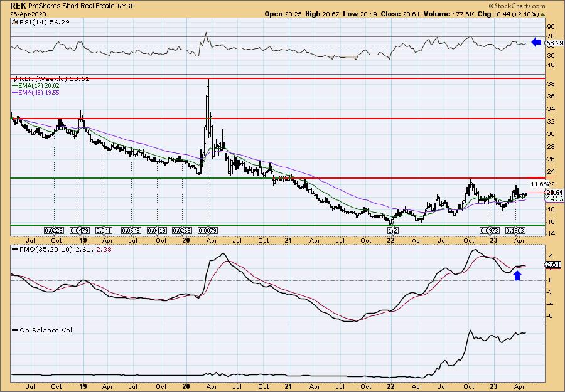Click the up-triangle icon beside Chg value
Image resolution: width=565 pixels, height=392 pixels.
coord(542,14)
